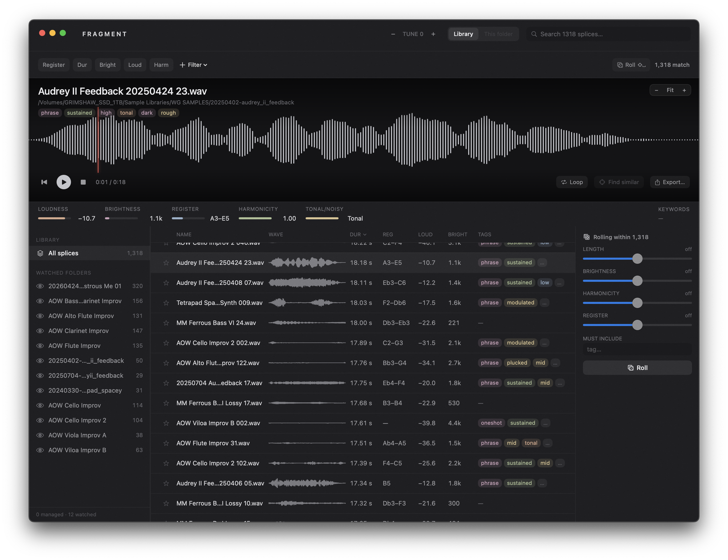Star the Tetrapad Spa...Synth 009.wav row

pos(166,303)
